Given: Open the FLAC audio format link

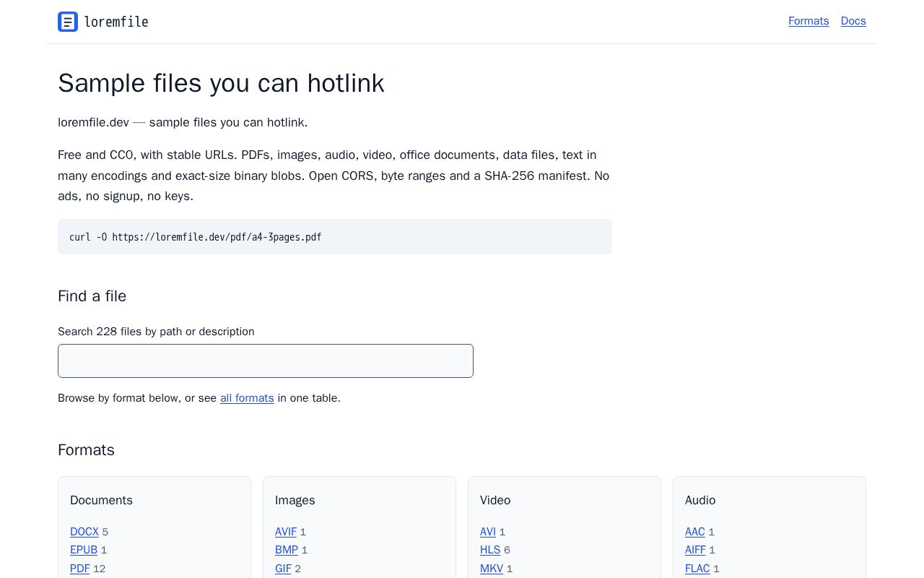Looking at the screenshot, I should [697, 569].
